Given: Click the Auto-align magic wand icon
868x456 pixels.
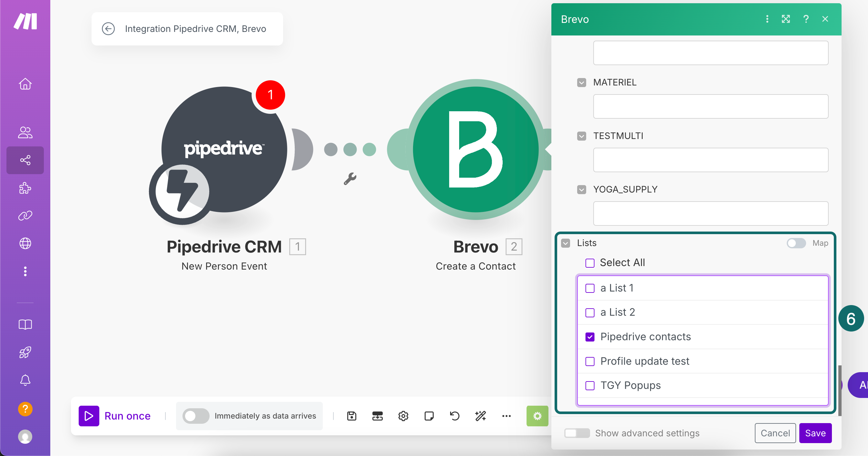Looking at the screenshot, I should point(480,416).
